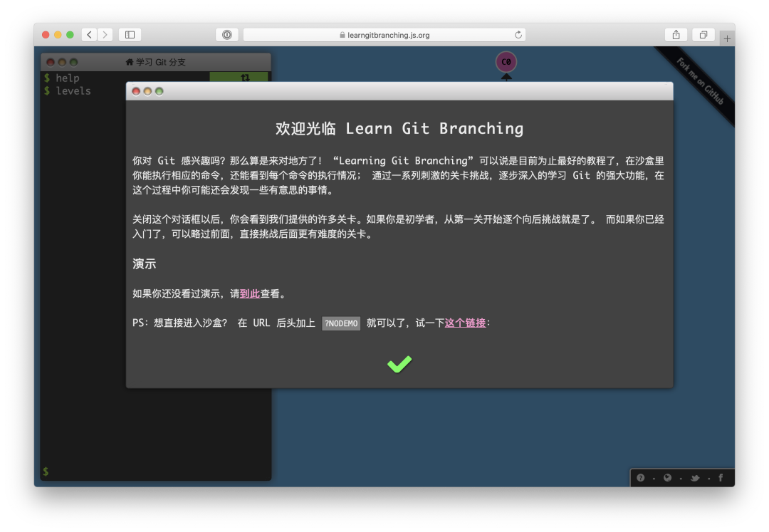Open the 1Password extension icon

click(227, 35)
